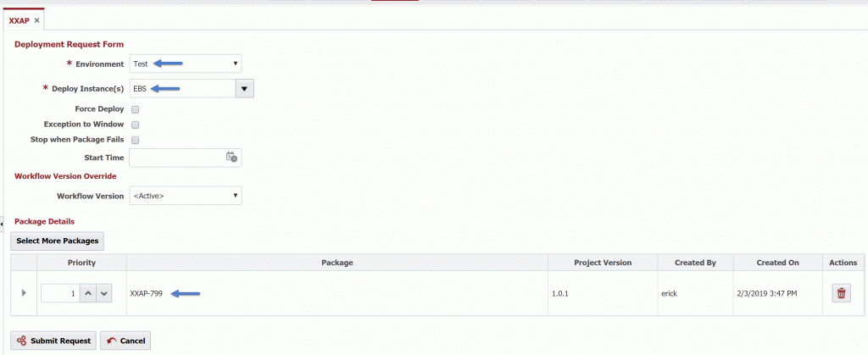
Task: Collapse the left side panel handle
Action: tap(2, 222)
